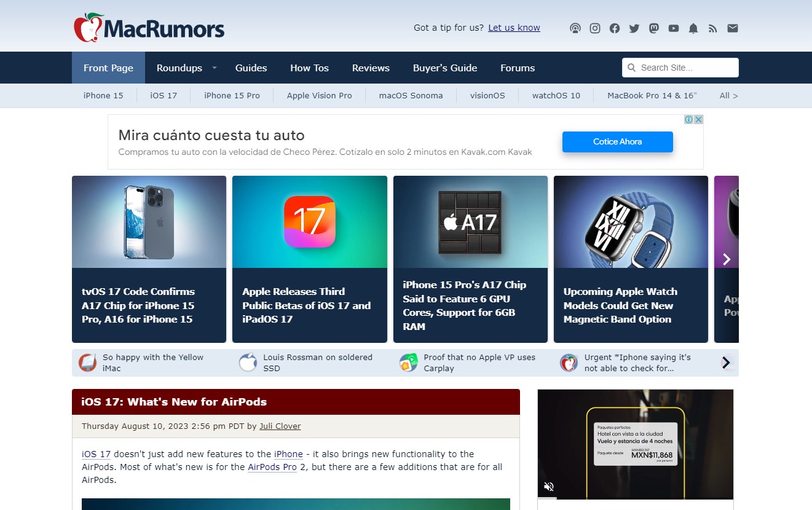The height and width of the screenshot is (510, 812).
Task: Click the 'iPhone' link in article text
Action: (288, 454)
